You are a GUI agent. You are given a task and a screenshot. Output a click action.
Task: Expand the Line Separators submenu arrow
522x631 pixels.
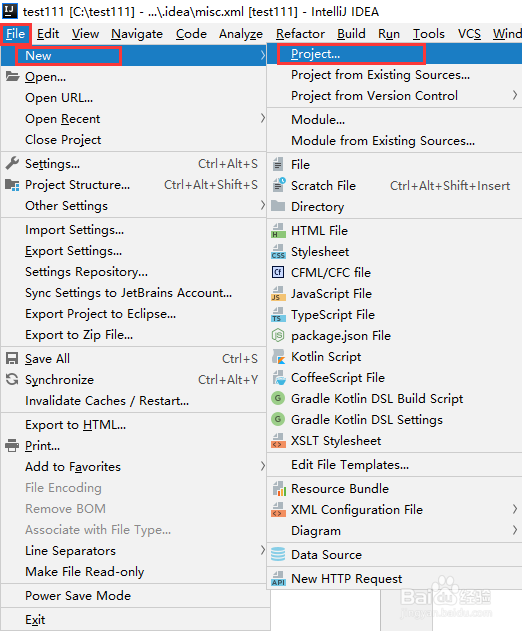[262, 550]
